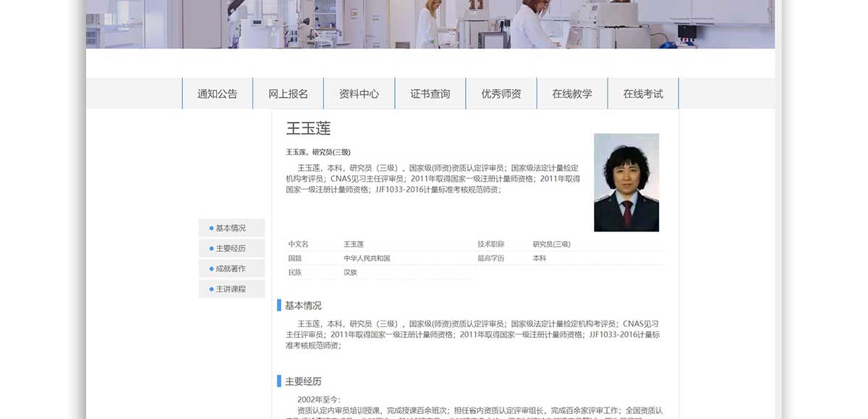Viewport: 868px width, 419px height.
Task: Click the laboratory banner image at top
Action: [430, 24]
